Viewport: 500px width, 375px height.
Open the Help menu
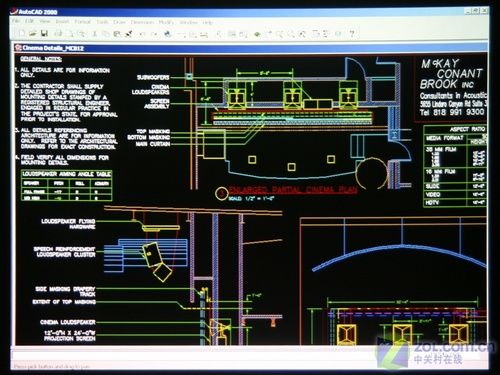point(208,22)
